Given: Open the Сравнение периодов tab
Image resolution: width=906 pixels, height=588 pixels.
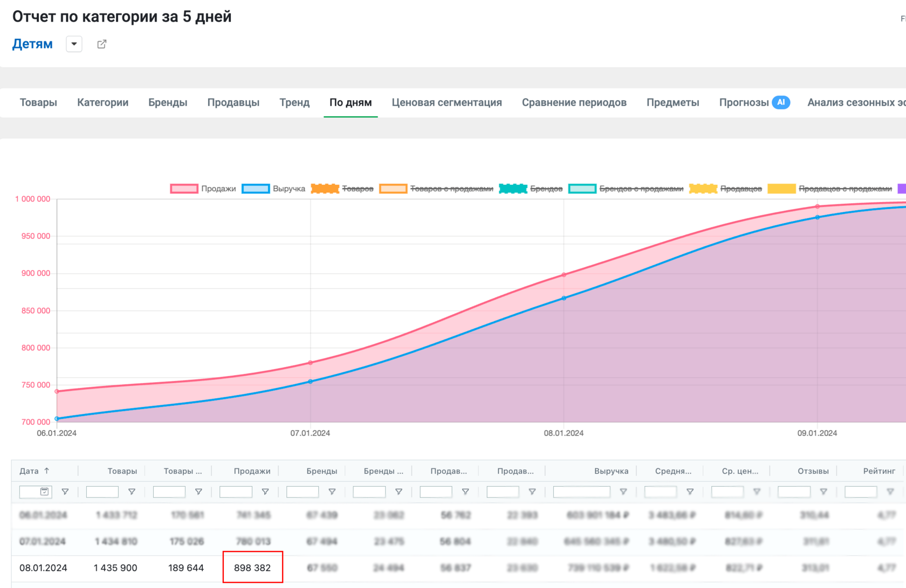Looking at the screenshot, I should (x=574, y=102).
